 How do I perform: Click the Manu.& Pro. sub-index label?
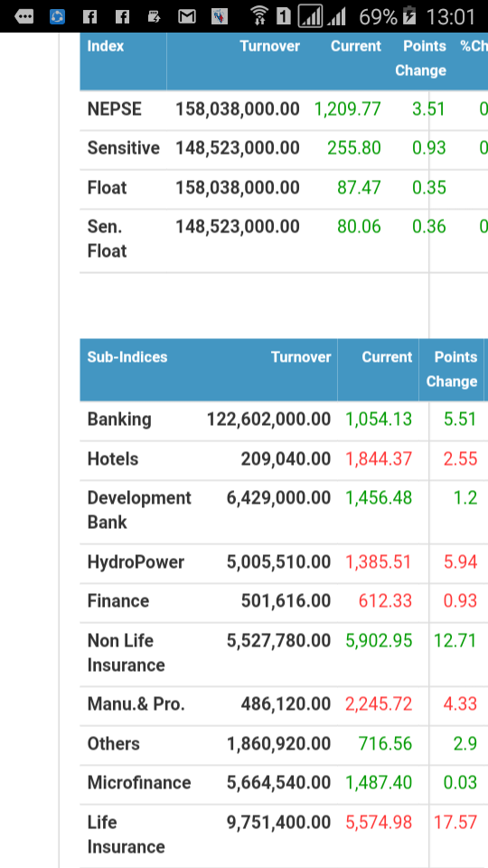pos(136,704)
